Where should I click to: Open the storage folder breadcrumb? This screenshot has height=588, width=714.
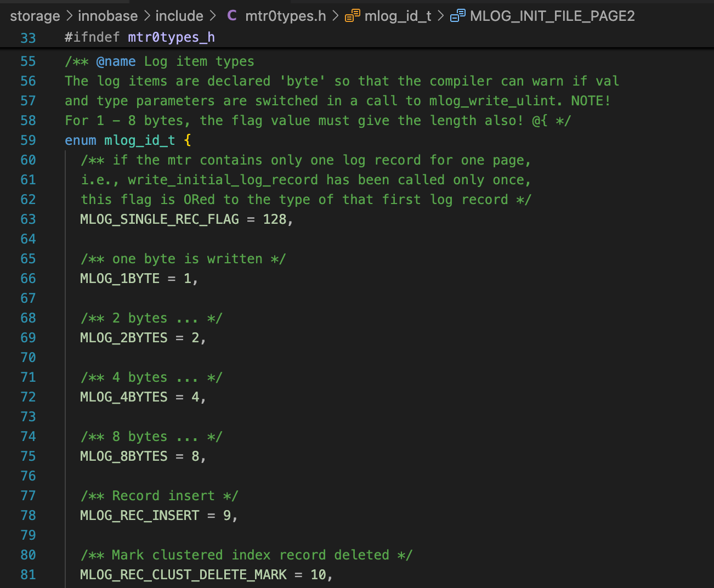point(35,16)
